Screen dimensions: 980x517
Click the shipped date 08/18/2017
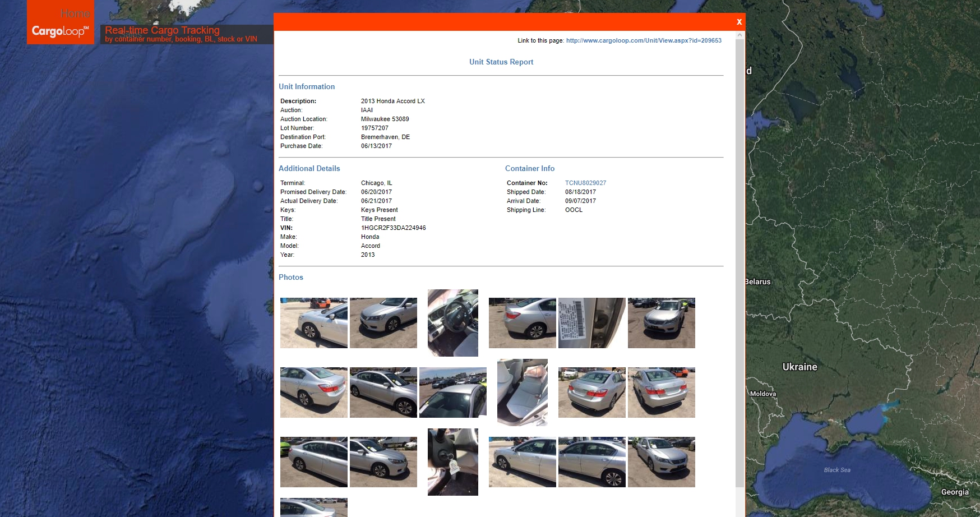coord(580,192)
